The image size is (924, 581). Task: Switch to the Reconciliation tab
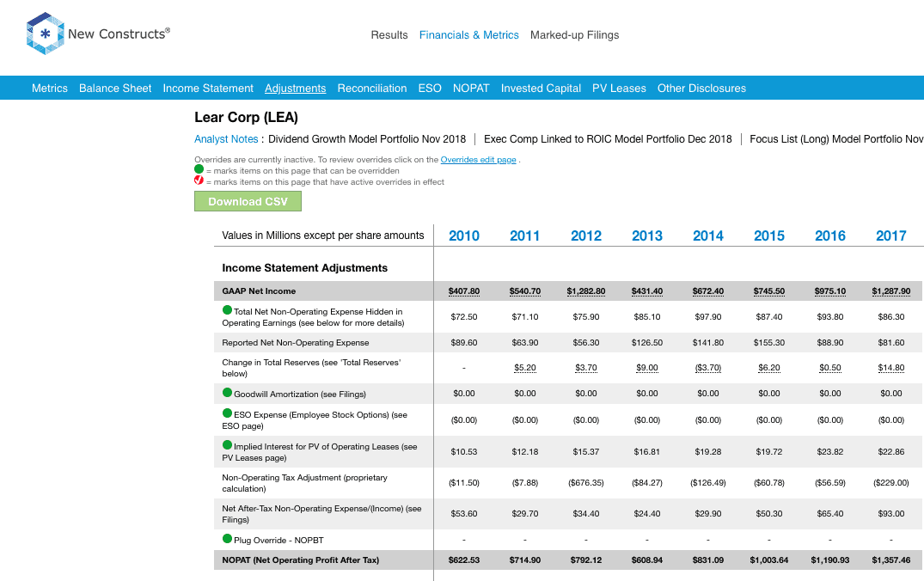tap(372, 89)
